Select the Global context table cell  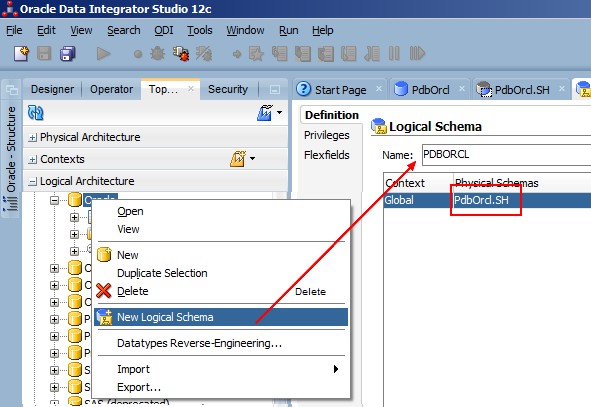418,200
